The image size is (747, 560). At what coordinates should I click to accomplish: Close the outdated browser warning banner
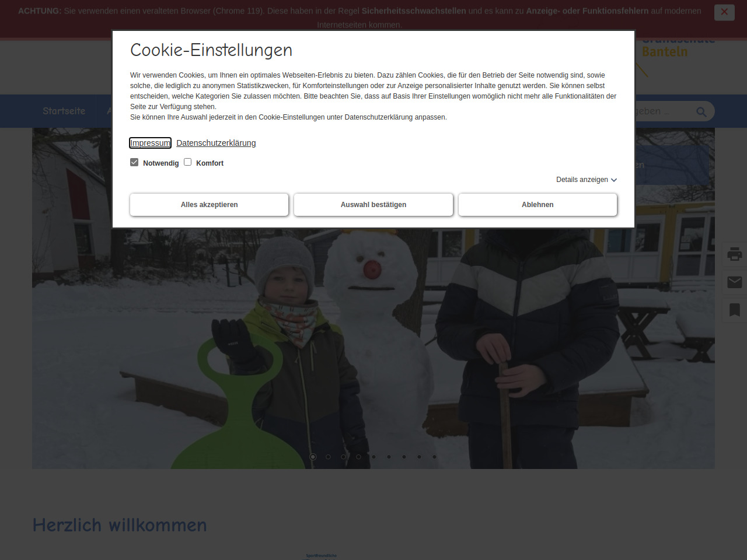724,12
